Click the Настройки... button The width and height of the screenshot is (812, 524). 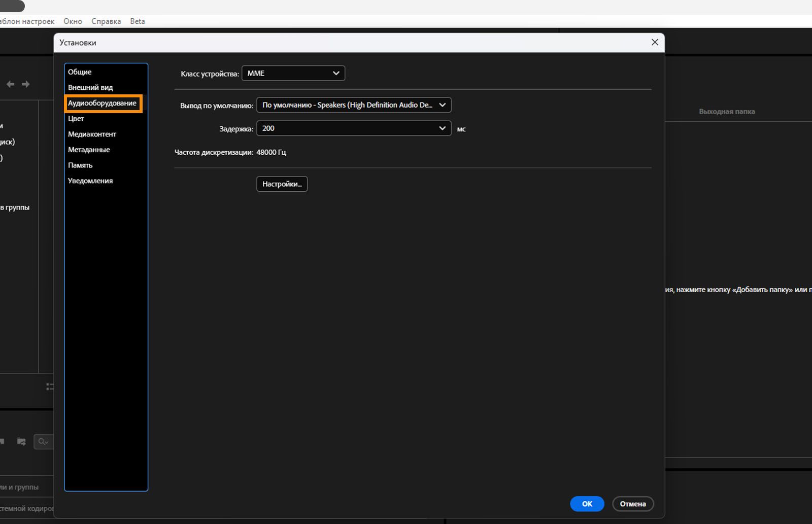point(282,184)
